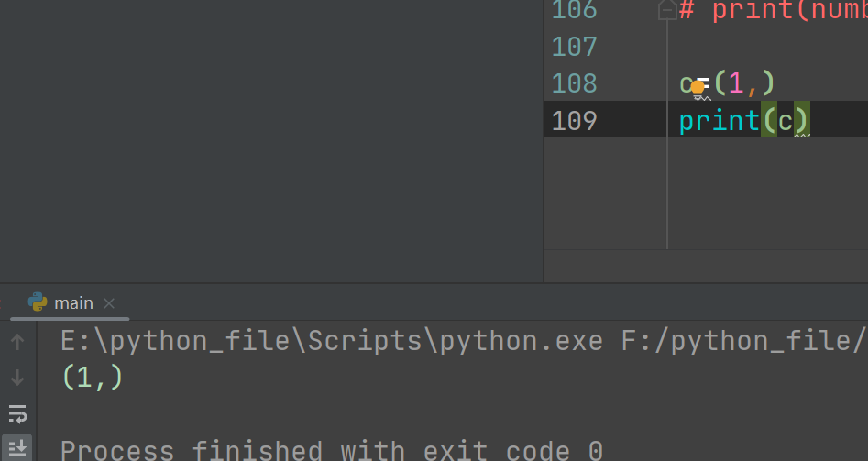
Task: Click the yellow lightbulb intention icon
Action: tap(698, 87)
